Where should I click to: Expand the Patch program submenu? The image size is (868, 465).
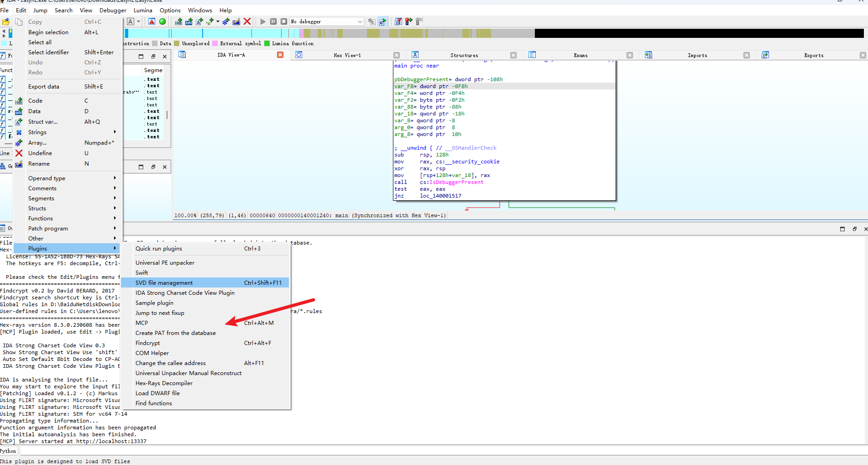[68, 229]
